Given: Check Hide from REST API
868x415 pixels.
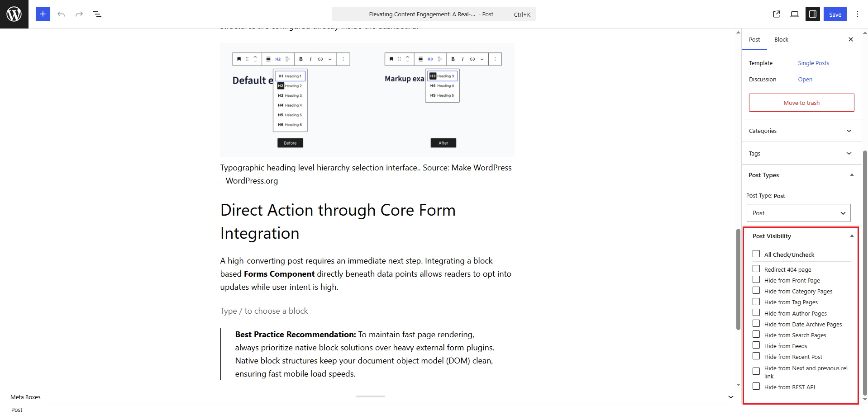Looking at the screenshot, I should point(756,387).
